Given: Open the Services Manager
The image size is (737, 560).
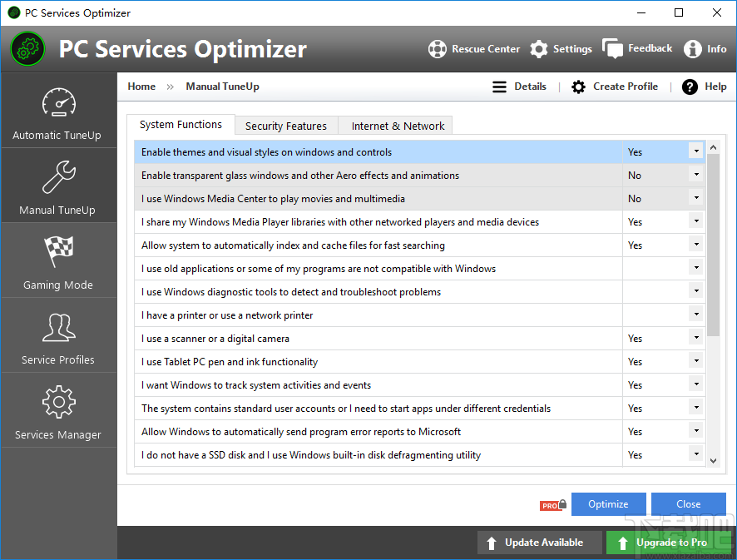Looking at the screenshot, I should 58,410.
